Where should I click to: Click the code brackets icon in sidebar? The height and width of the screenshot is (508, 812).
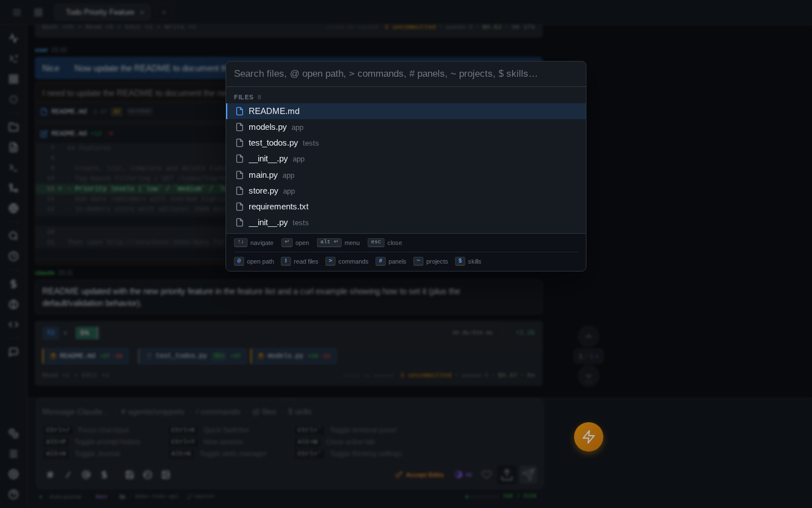14,325
